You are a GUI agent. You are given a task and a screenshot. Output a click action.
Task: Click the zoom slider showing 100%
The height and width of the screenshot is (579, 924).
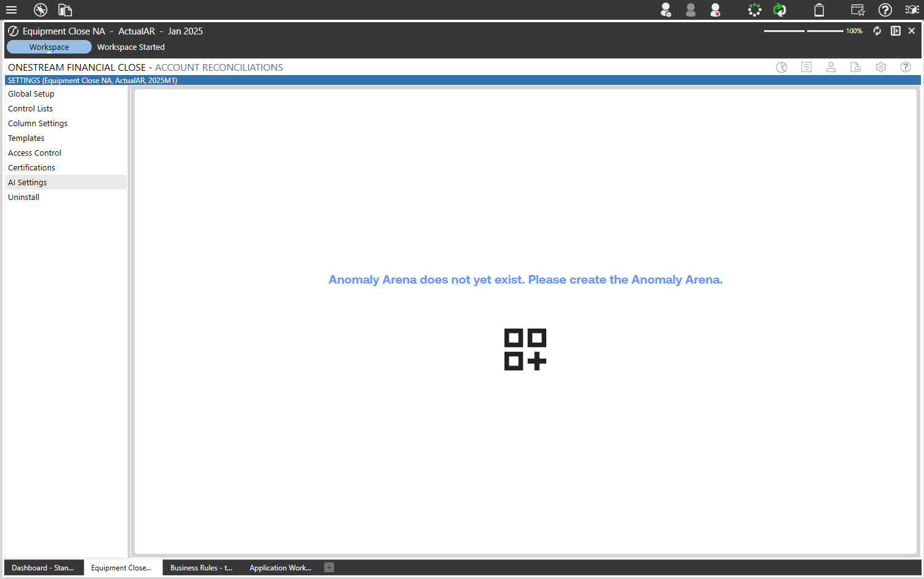point(803,31)
